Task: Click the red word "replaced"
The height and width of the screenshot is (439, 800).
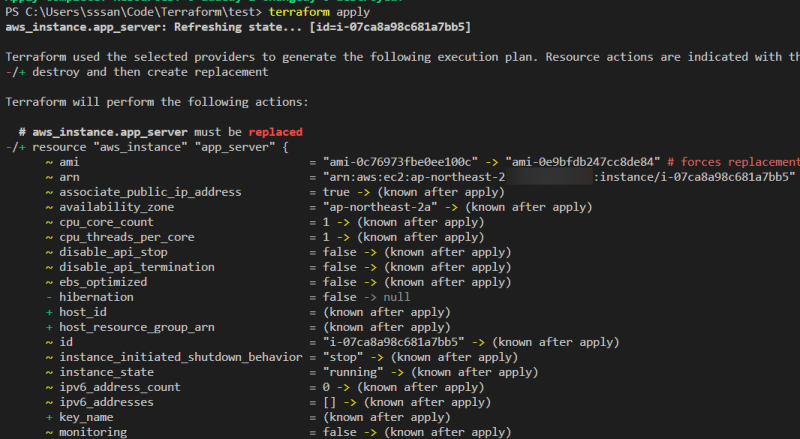Action: coord(275,132)
